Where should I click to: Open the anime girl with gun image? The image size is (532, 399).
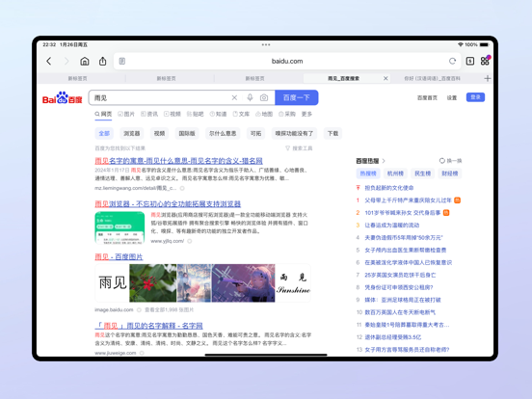point(243,283)
